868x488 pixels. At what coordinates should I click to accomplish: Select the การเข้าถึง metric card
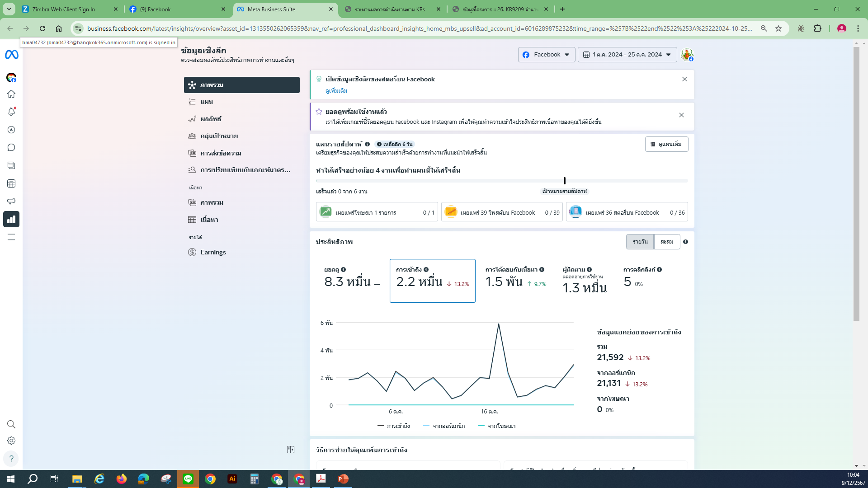pos(433,281)
